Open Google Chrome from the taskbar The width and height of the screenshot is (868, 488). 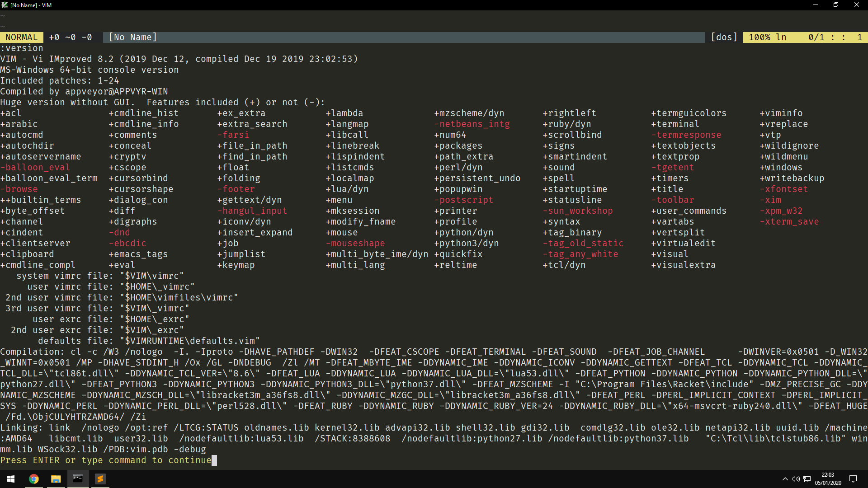click(34, 479)
